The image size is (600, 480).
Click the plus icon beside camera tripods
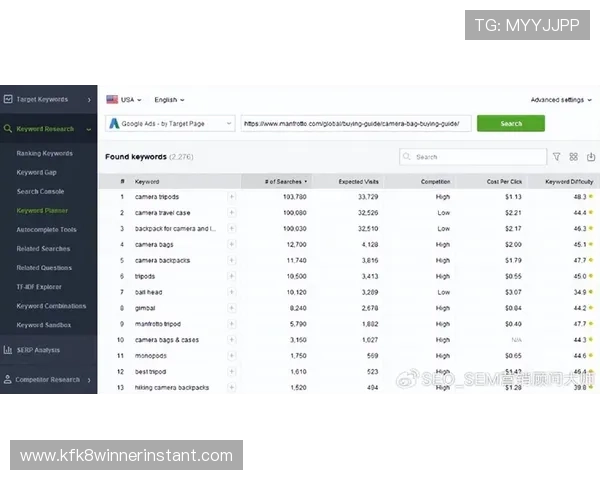(x=232, y=197)
